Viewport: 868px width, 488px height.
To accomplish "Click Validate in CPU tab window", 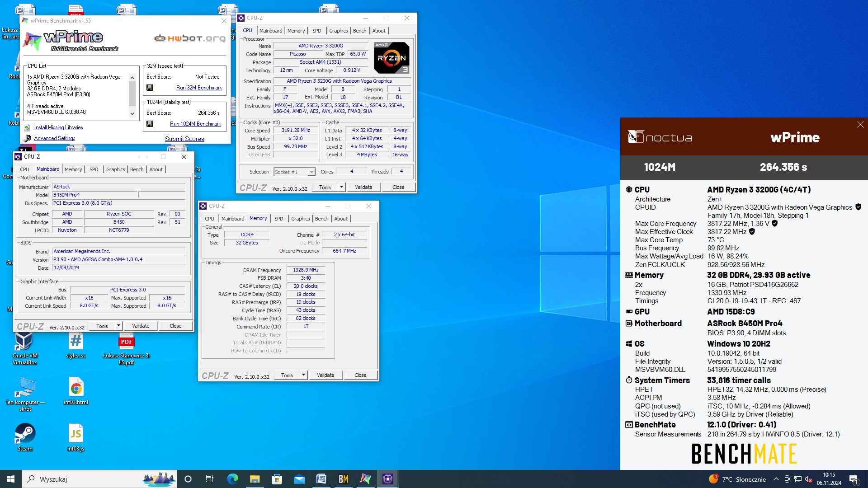I will coord(363,187).
